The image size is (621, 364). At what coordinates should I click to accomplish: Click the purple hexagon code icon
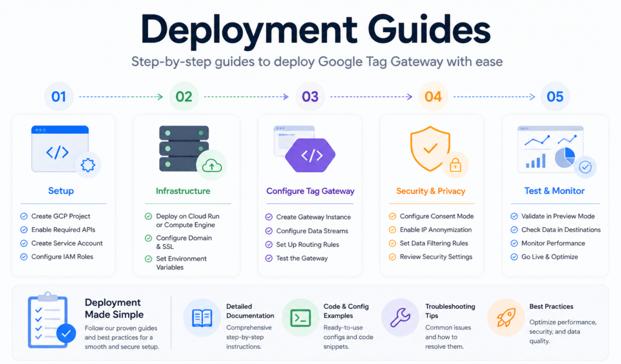pos(310,155)
